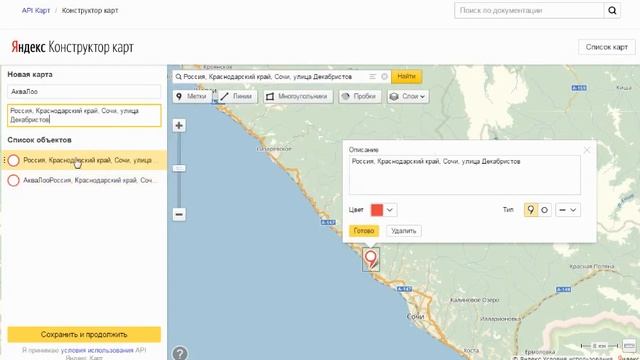
Task: Edit the map description text area
Action: (x=84, y=115)
